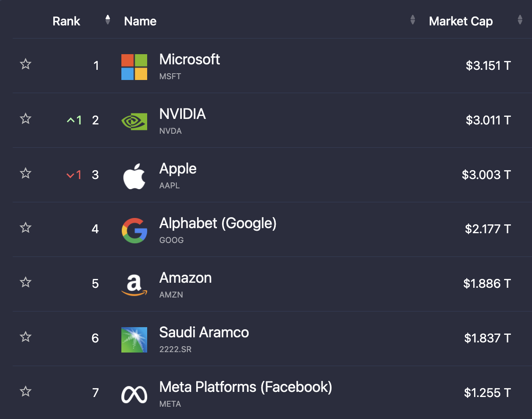Sort by the Rank column arrows
Screen dimensions: 532x419
click(108, 19)
